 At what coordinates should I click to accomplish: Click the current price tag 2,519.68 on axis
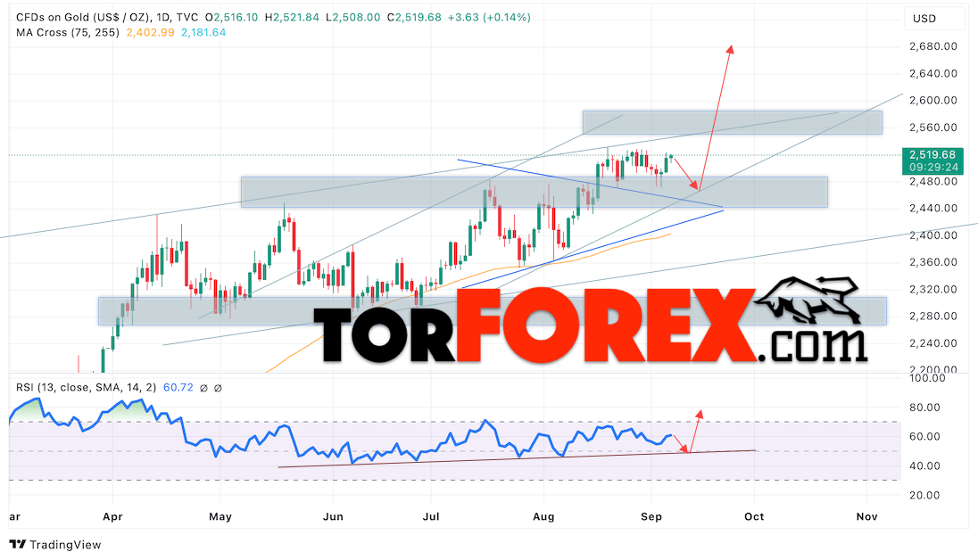932,154
